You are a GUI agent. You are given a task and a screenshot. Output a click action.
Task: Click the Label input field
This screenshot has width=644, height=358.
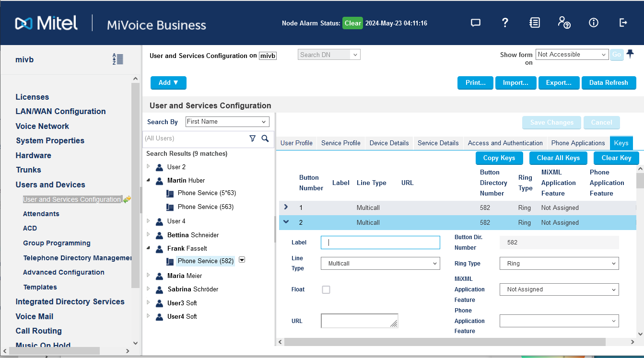pos(380,243)
